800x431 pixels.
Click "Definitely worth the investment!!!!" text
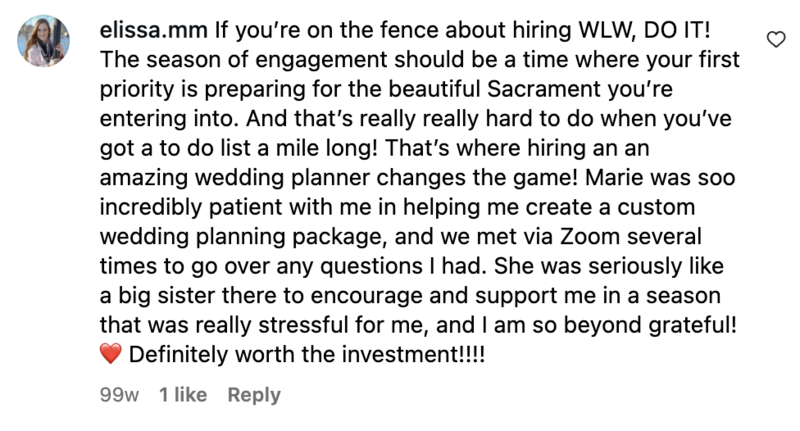[x=308, y=355]
